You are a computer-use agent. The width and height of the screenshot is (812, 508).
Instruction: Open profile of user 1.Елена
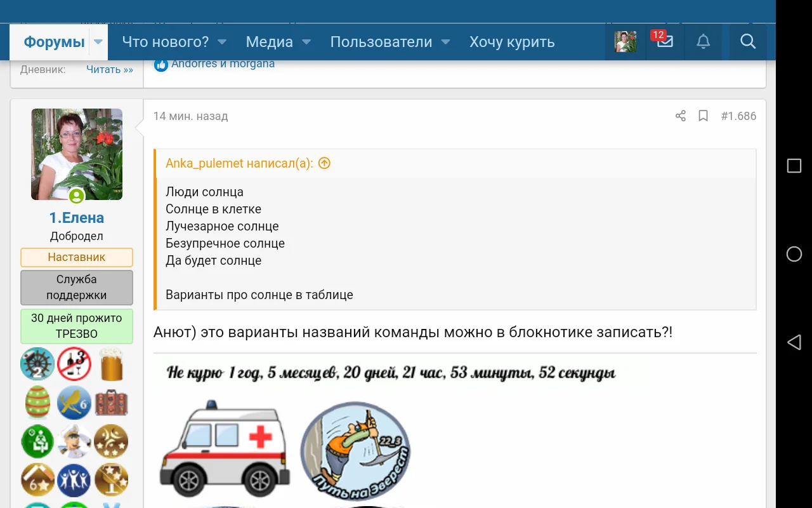click(x=77, y=217)
